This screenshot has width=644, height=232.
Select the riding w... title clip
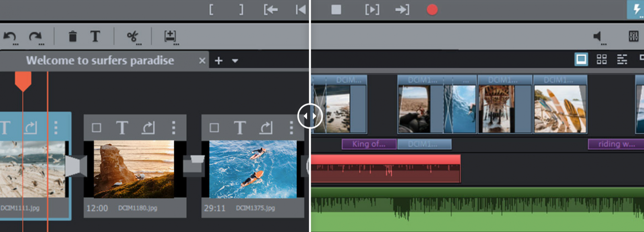tap(616, 144)
